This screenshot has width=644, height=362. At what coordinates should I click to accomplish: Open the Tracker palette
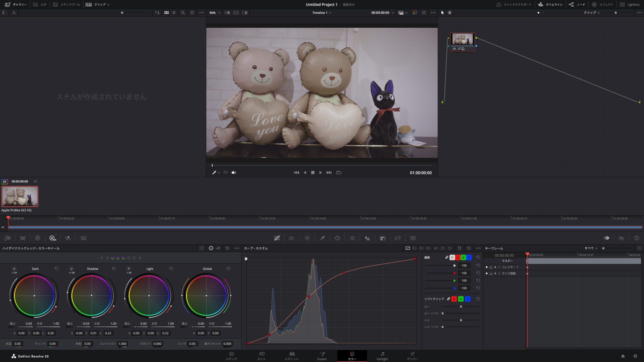pos(352,238)
